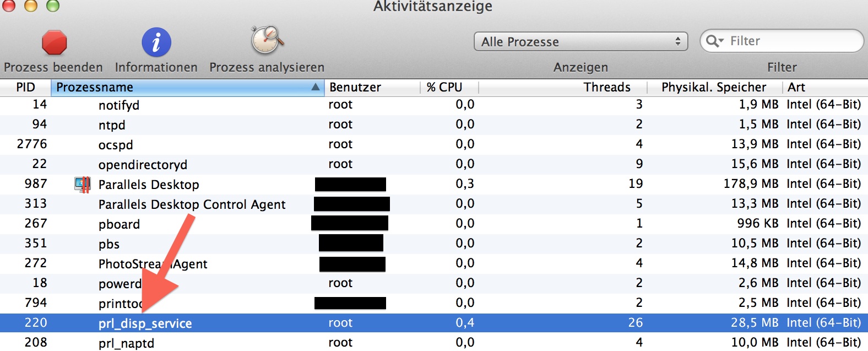Sort by the Threads column header
Viewport: 868px width, 351px height.
[x=563, y=88]
